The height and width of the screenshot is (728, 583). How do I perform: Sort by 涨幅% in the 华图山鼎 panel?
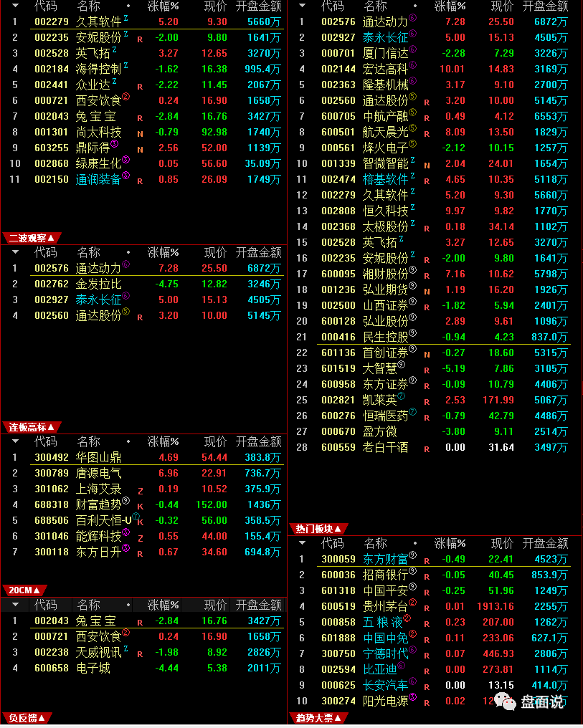(163, 441)
